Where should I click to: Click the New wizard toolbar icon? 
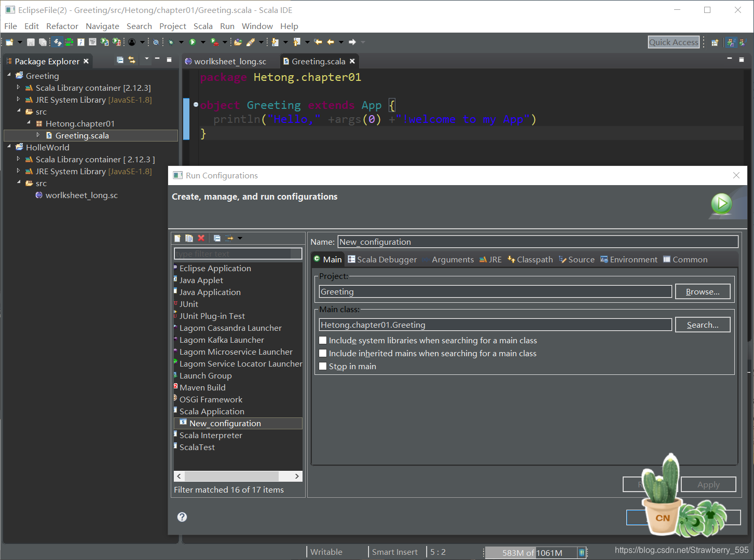click(x=9, y=42)
